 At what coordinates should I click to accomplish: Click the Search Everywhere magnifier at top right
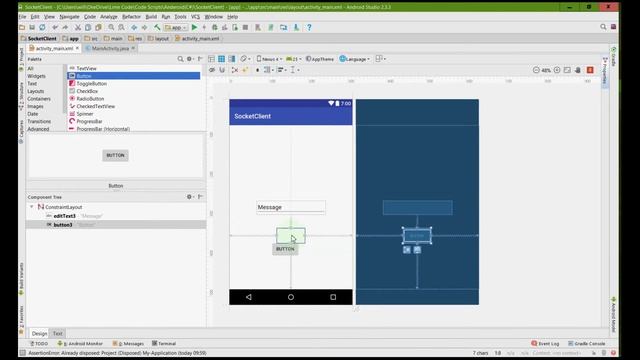tap(603, 27)
